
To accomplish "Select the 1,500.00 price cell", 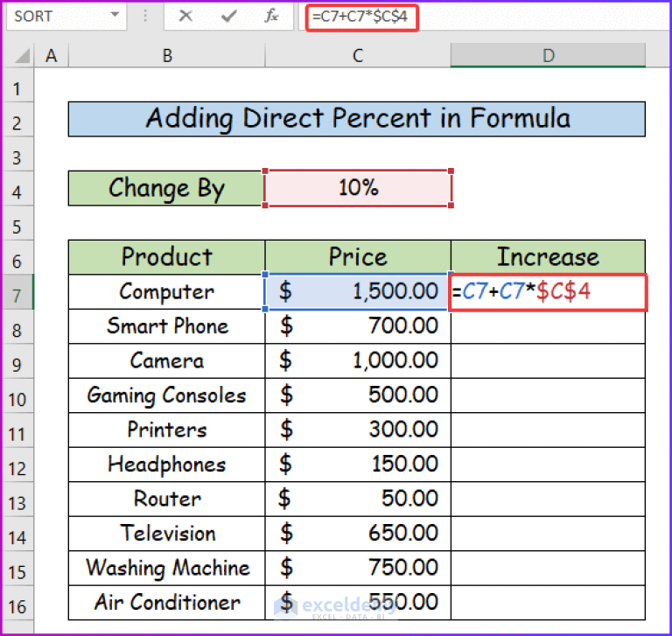I will point(358,292).
